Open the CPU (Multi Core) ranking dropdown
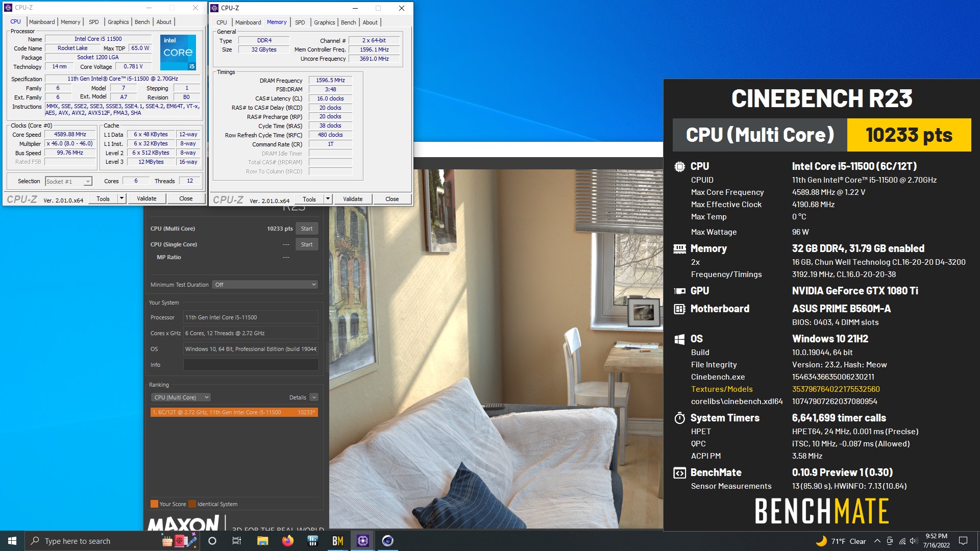 click(181, 397)
